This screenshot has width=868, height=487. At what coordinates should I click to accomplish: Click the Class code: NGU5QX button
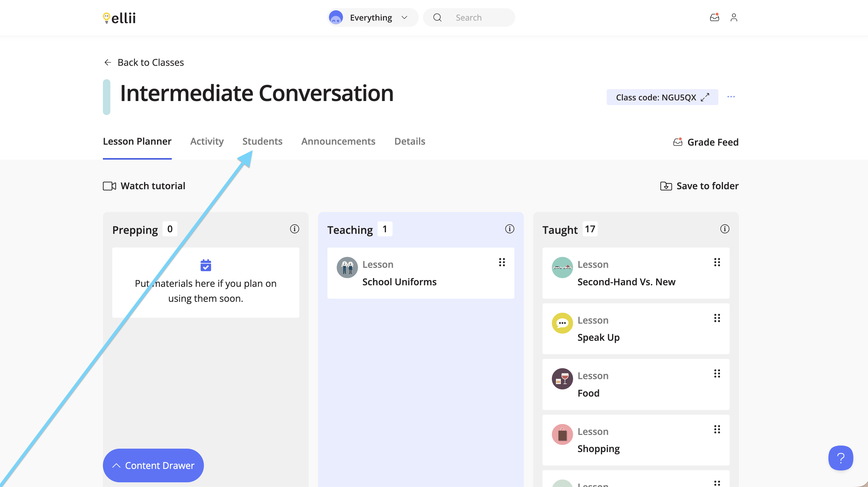click(662, 97)
